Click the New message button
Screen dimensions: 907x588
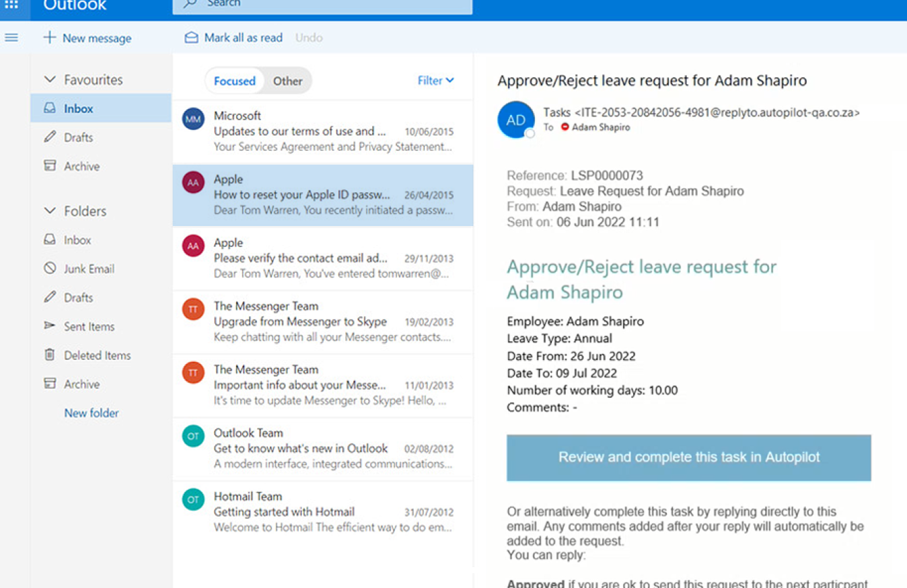[87, 38]
